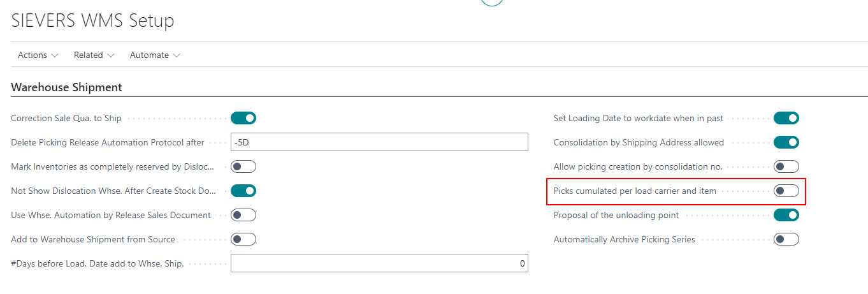Toggle Correction Sale Qua. to Ship switch
Viewport: 868px width, 294px height.
tap(243, 118)
